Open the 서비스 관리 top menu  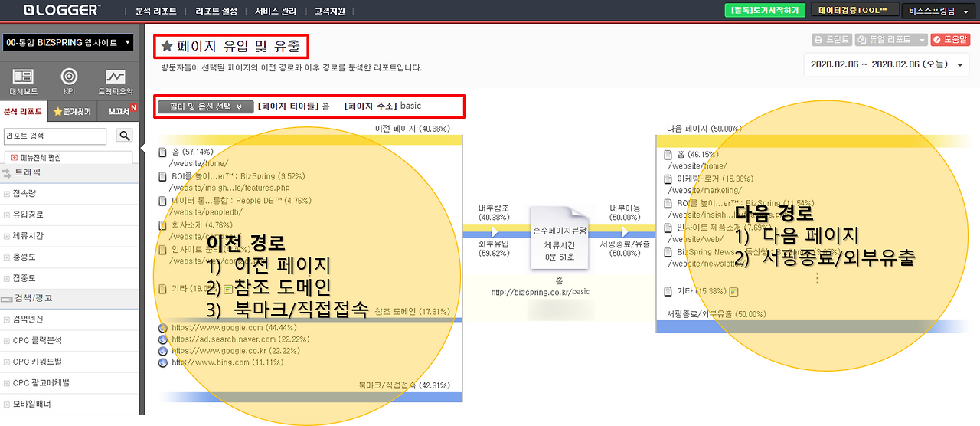pos(276,11)
